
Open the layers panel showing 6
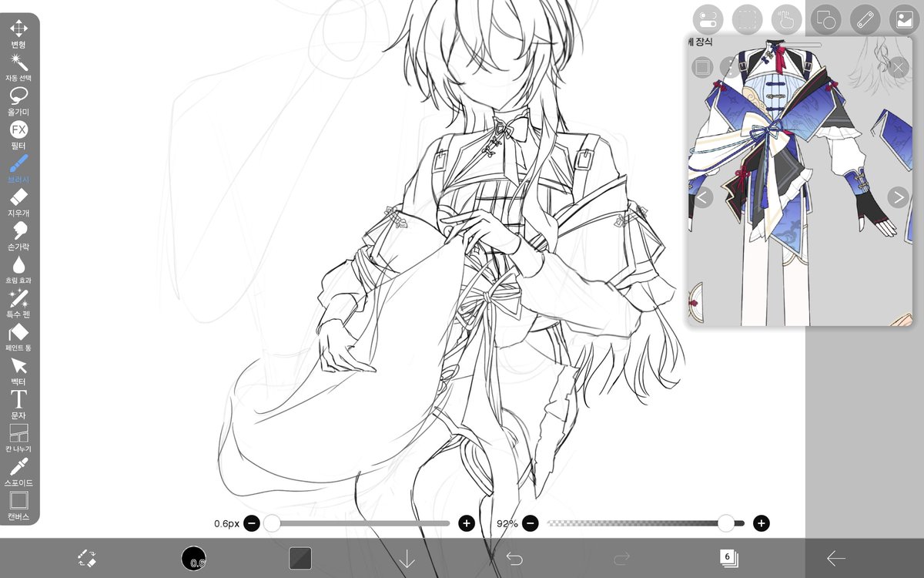click(728, 559)
